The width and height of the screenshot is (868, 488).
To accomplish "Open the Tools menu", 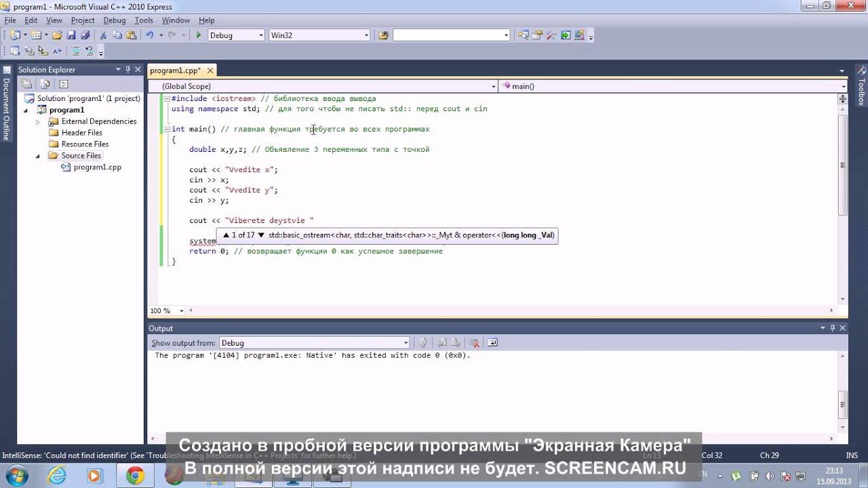I will [144, 20].
